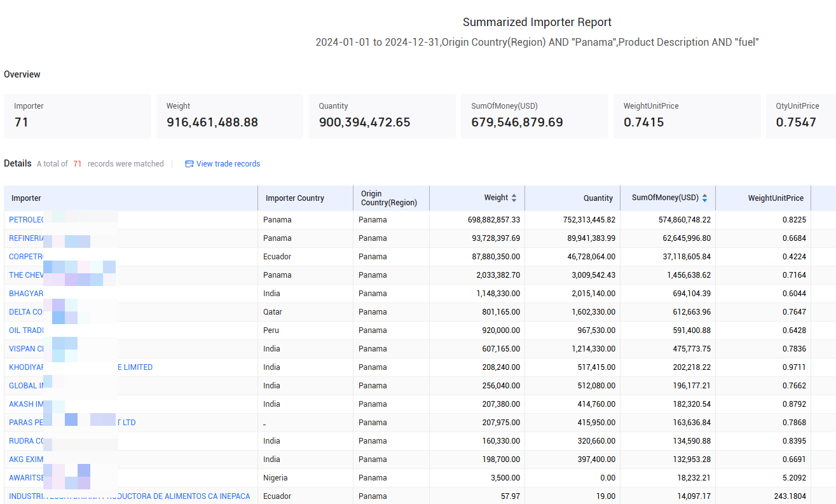836x504 pixels.
Task: Select the Quantity overview card 900,394,472.65
Action: pos(382,116)
